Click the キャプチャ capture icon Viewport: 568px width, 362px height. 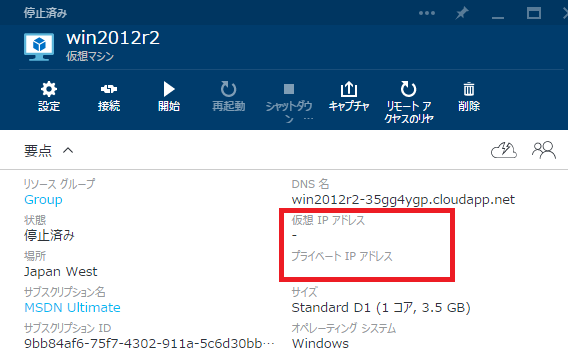[x=348, y=89]
